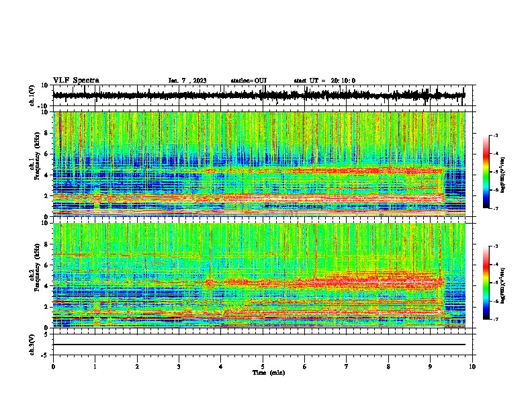Click the ch.2 spectrogram color scale bar

point(486,283)
